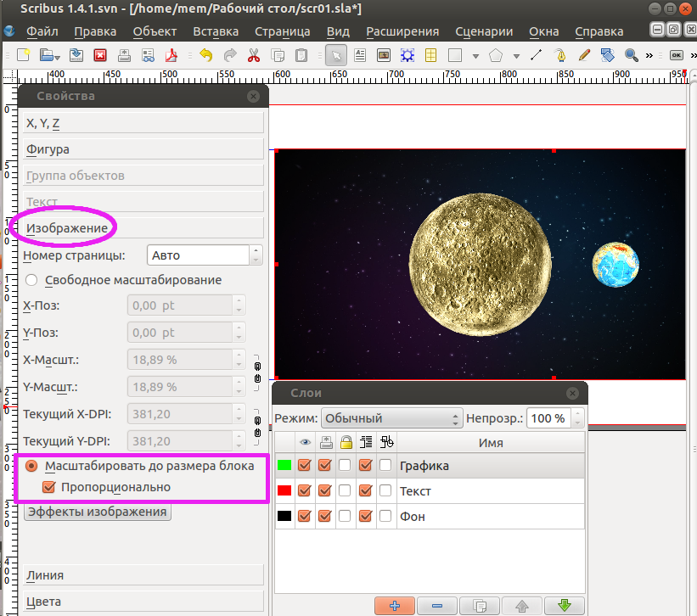Expand the Фигура properties section
Viewport: 697px width, 616px height.
[143, 149]
